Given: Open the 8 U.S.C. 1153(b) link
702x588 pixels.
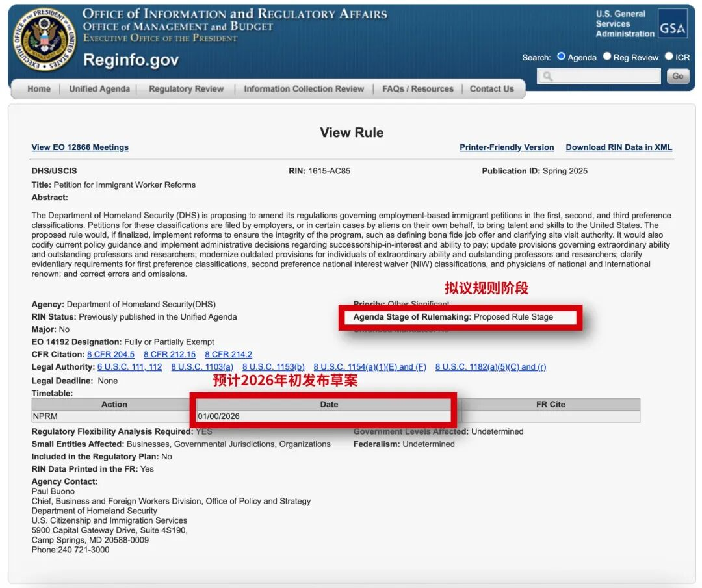Looking at the screenshot, I should click(273, 367).
